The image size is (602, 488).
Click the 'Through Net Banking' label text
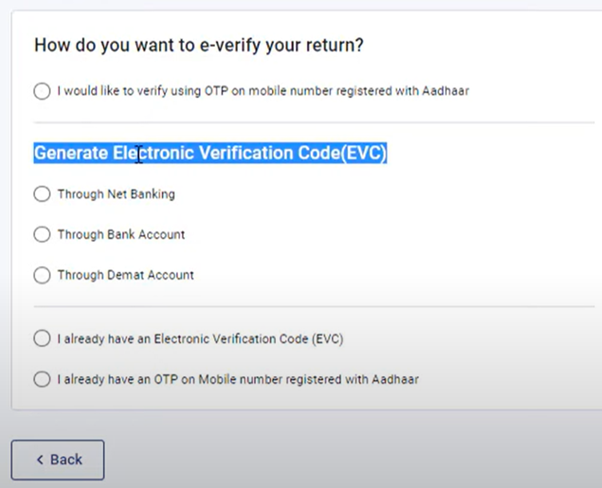tap(115, 194)
